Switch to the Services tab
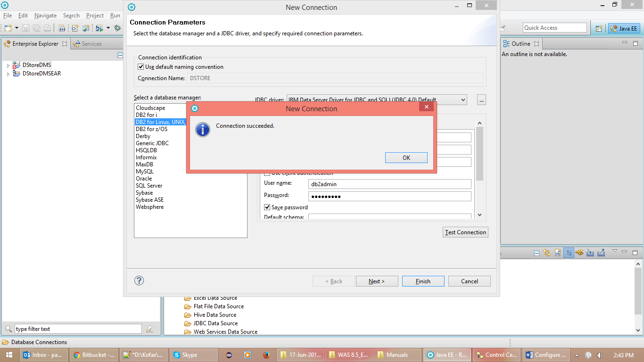Screen dimensions: 644x362 [92, 43]
